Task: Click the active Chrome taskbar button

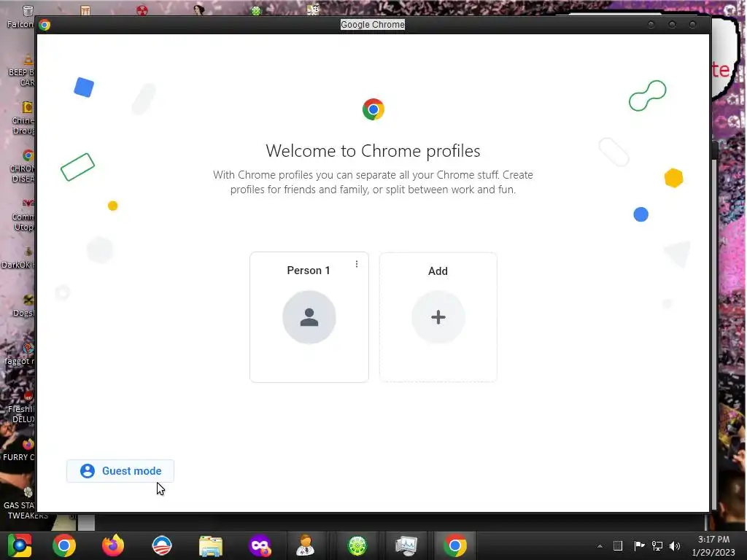Action: tap(455, 545)
